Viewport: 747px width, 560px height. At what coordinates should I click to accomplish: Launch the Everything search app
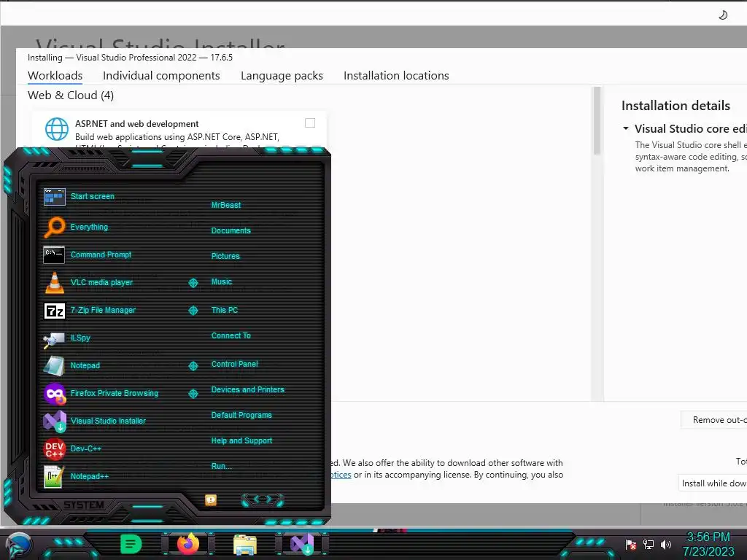coord(76,227)
